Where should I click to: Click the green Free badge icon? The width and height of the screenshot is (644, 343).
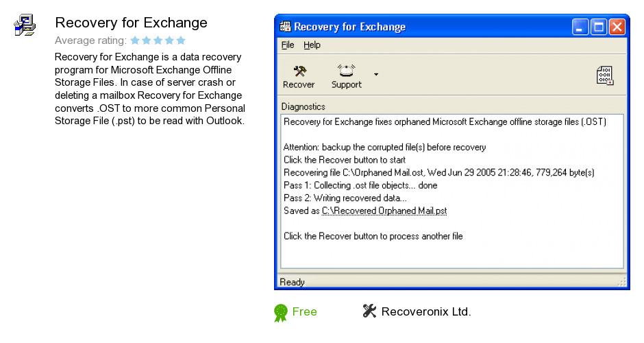[x=280, y=313]
